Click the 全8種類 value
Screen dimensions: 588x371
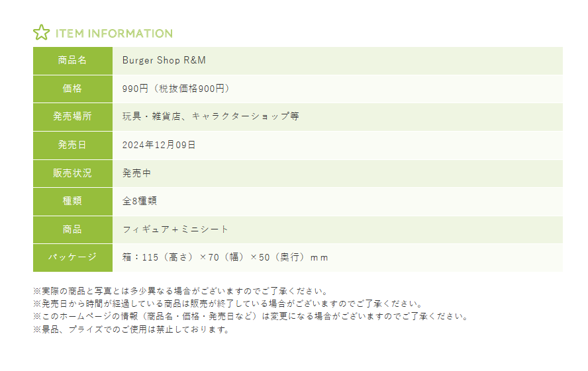140,201
